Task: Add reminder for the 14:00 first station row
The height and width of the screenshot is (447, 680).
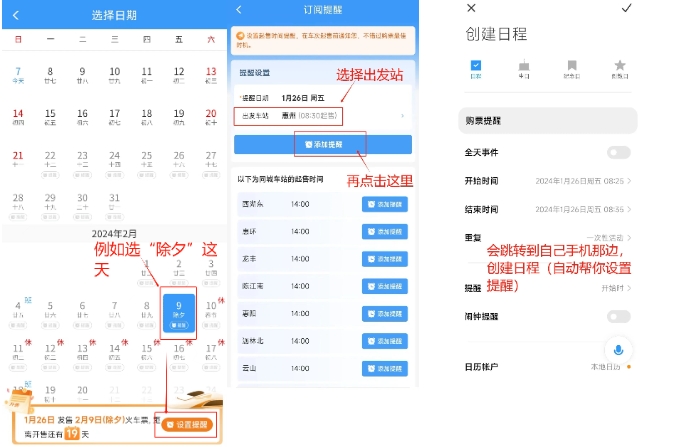Action: tap(384, 203)
